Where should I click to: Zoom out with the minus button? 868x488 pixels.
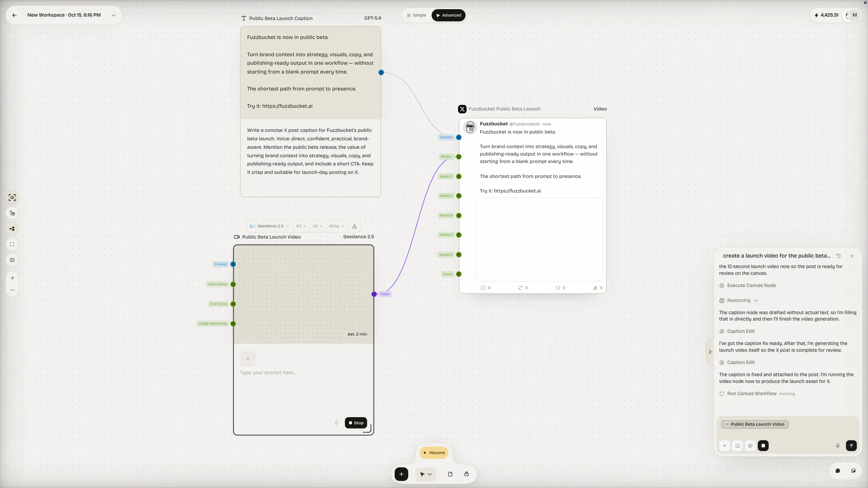12,290
